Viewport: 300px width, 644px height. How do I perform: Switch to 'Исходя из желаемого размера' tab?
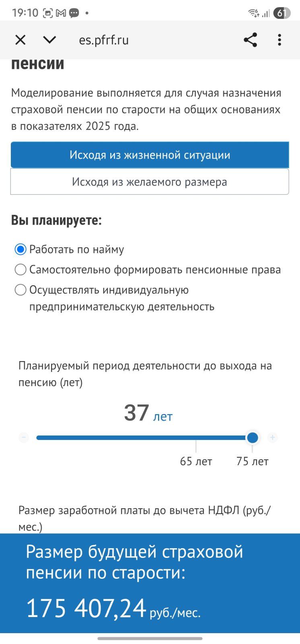coord(150,182)
